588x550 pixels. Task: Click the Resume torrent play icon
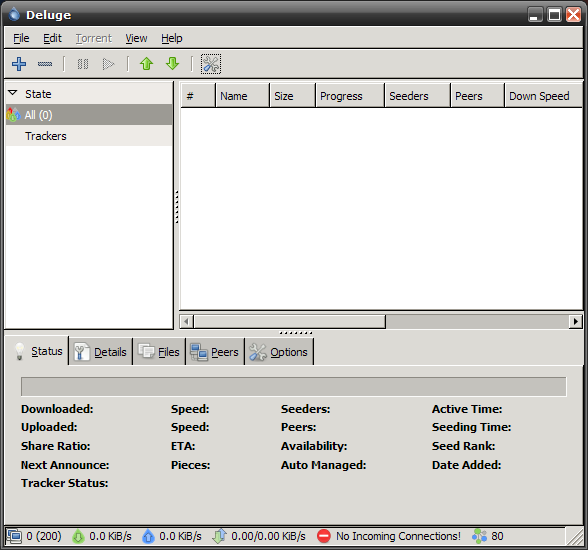point(108,64)
